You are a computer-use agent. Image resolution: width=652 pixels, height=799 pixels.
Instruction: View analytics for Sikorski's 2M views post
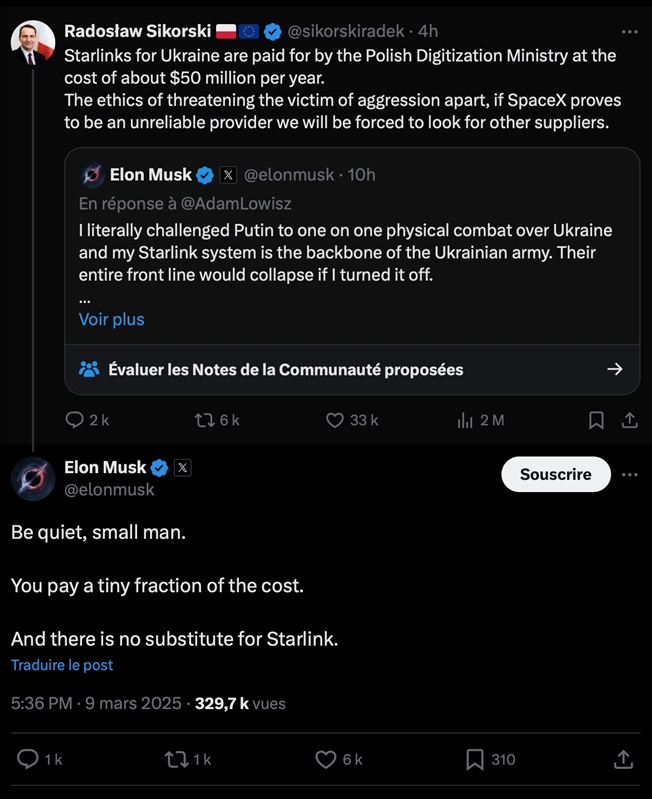coord(465,420)
